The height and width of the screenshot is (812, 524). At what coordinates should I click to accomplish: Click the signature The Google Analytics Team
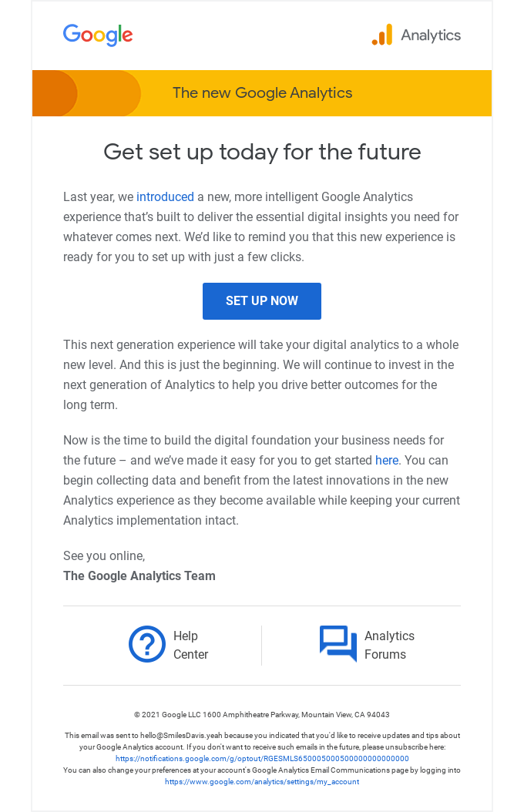(139, 575)
